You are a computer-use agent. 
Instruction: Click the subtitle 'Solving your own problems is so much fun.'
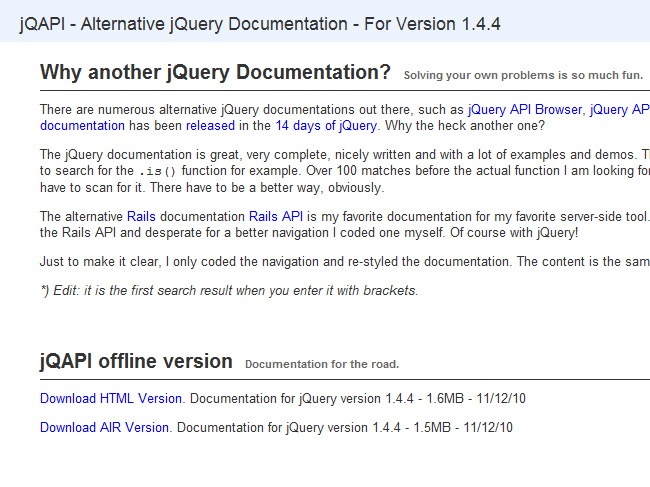[523, 75]
